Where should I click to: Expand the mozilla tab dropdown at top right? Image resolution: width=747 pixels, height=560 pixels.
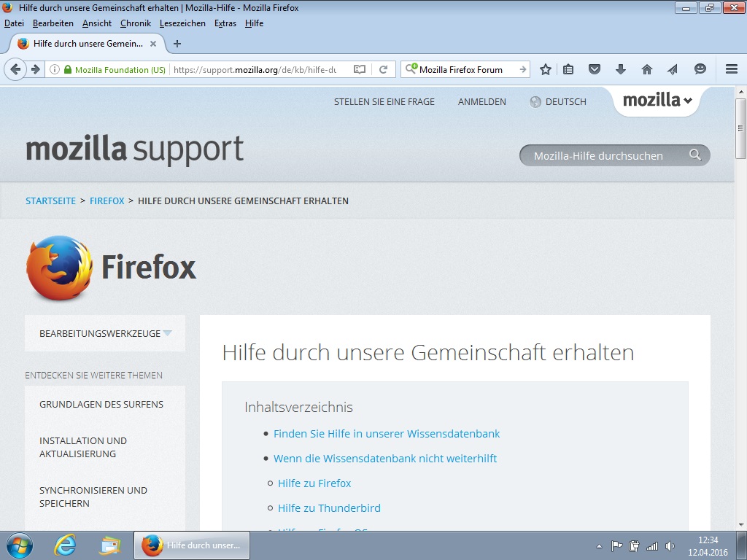[x=657, y=100]
